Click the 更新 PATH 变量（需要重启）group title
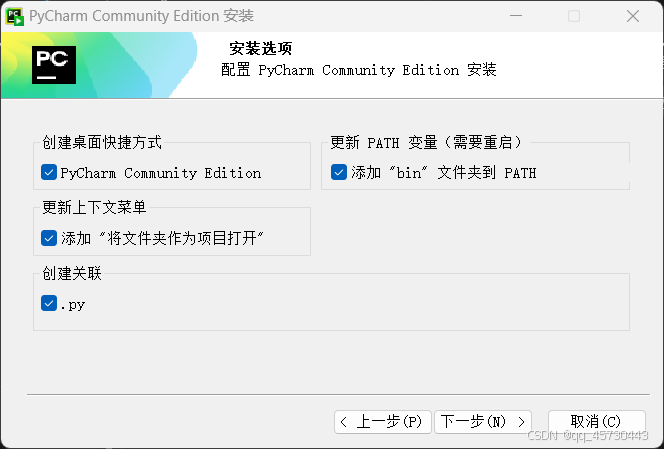The image size is (664, 449). [x=426, y=142]
